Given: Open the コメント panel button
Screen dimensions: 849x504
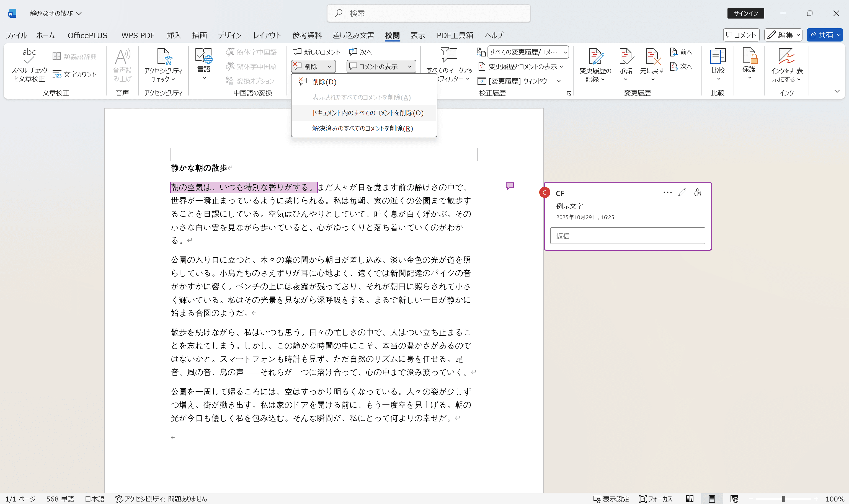Looking at the screenshot, I should pos(741,35).
